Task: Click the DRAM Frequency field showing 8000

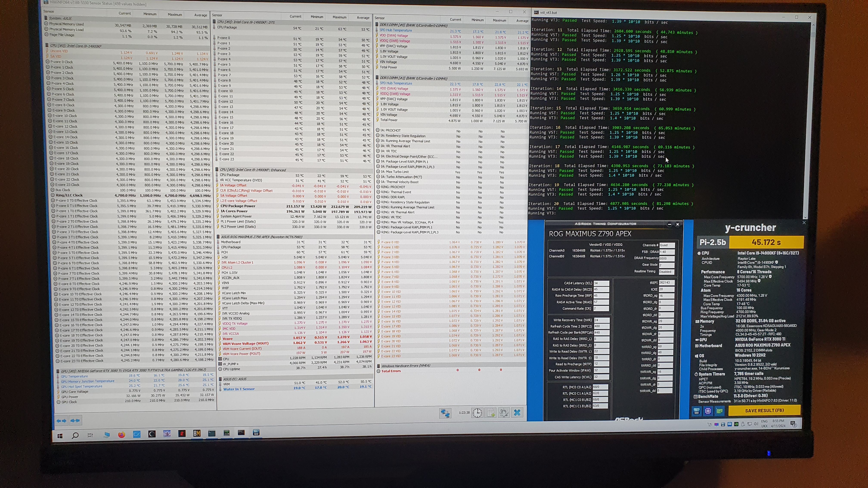Action: (667, 258)
